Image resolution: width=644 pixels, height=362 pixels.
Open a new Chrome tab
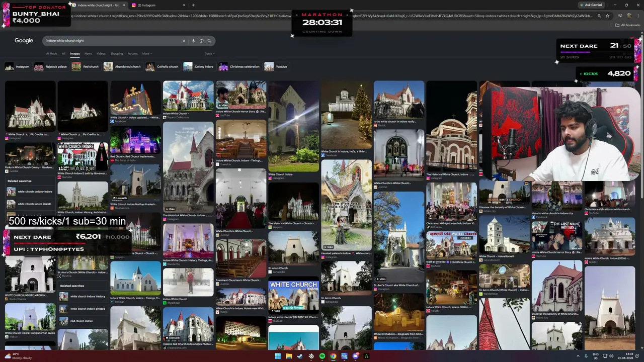coord(193,5)
